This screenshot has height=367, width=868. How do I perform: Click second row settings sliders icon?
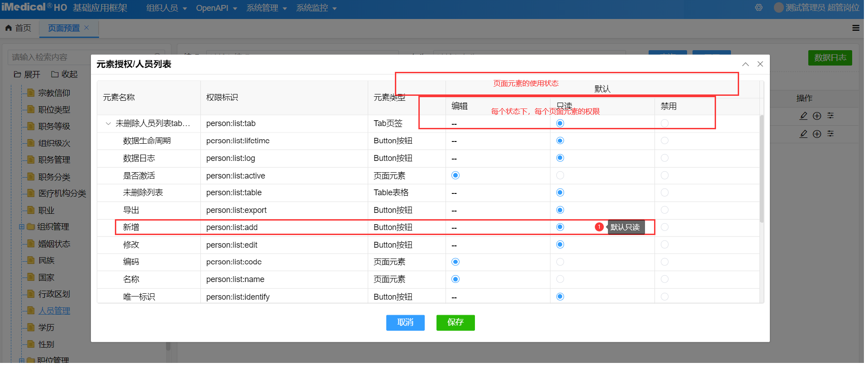coord(830,134)
